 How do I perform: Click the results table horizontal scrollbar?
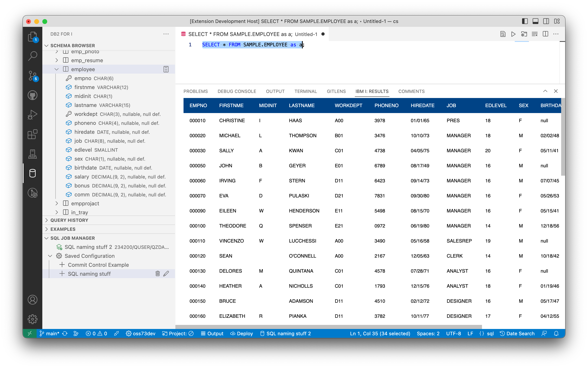pyautogui.click(x=328, y=327)
